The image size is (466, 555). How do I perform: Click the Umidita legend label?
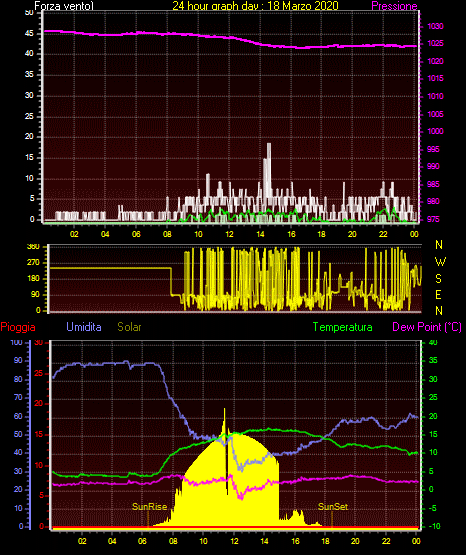tap(84, 327)
